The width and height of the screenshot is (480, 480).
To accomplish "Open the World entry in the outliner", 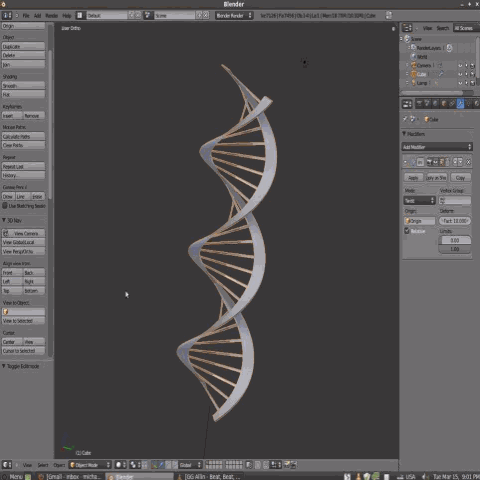I will coord(422,57).
